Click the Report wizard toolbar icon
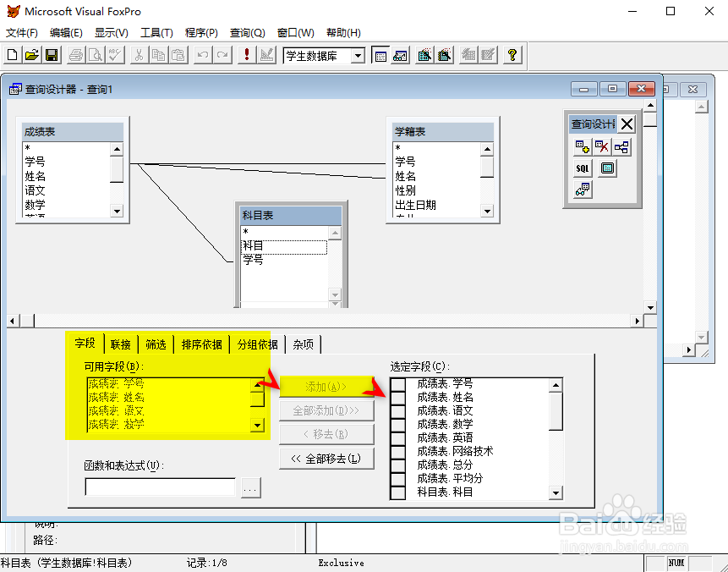This screenshot has height=572, width=728. [x=445, y=55]
